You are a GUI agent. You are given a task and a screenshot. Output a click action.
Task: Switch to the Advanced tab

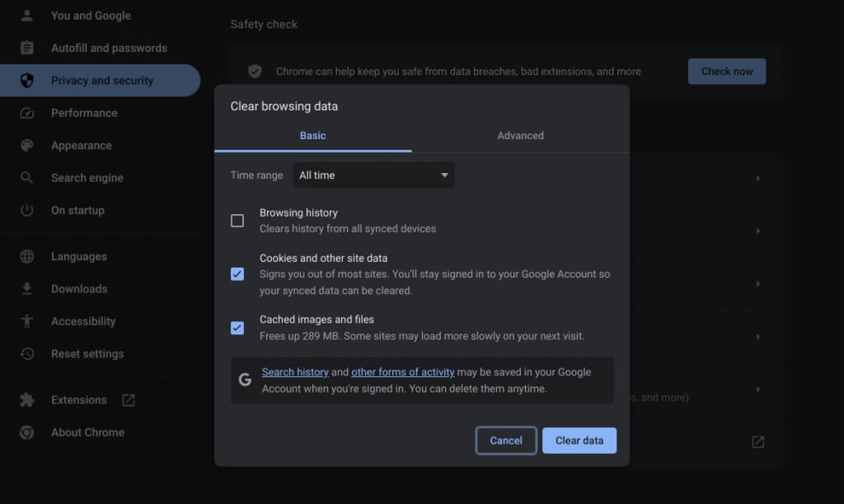(520, 136)
